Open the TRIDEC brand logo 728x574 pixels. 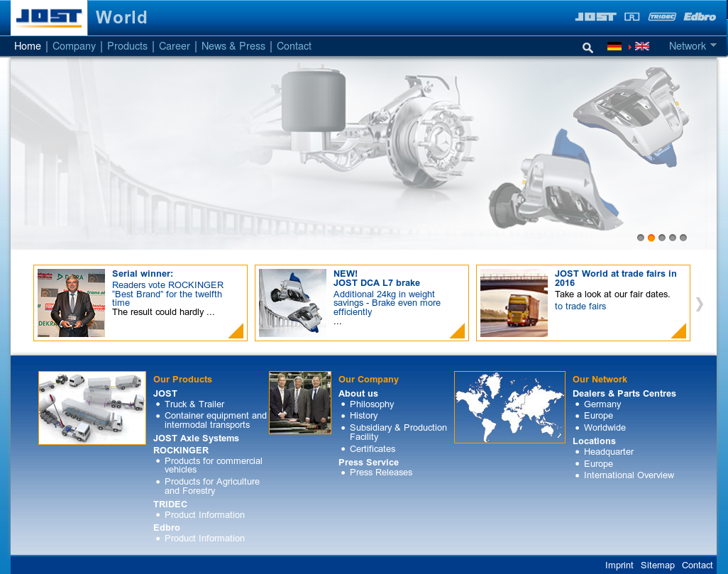662,17
